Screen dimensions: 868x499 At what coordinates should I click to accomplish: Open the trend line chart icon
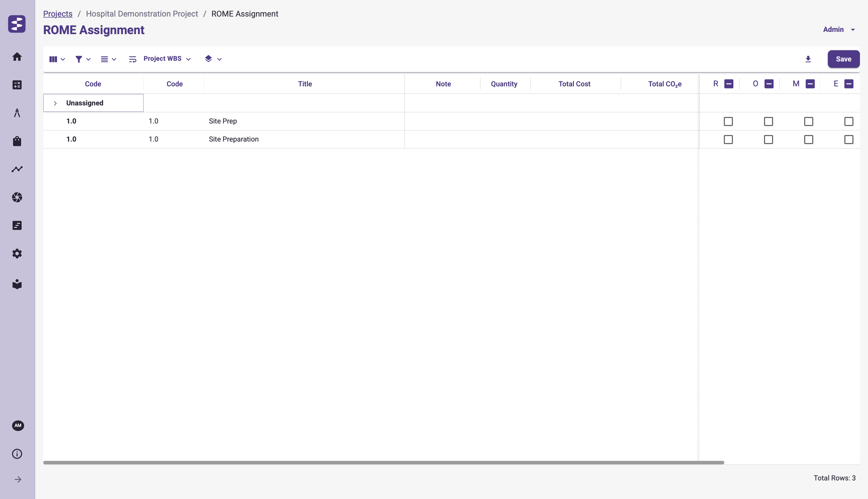[17, 169]
